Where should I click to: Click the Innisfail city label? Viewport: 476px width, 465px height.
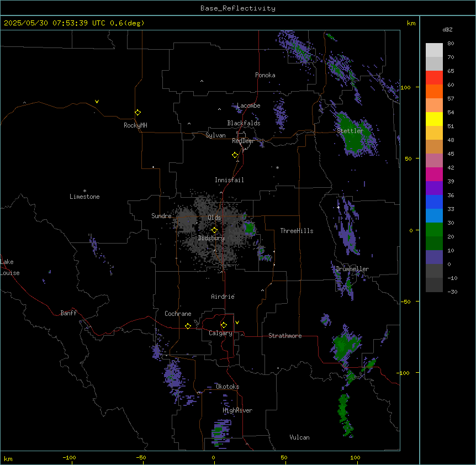229,180
